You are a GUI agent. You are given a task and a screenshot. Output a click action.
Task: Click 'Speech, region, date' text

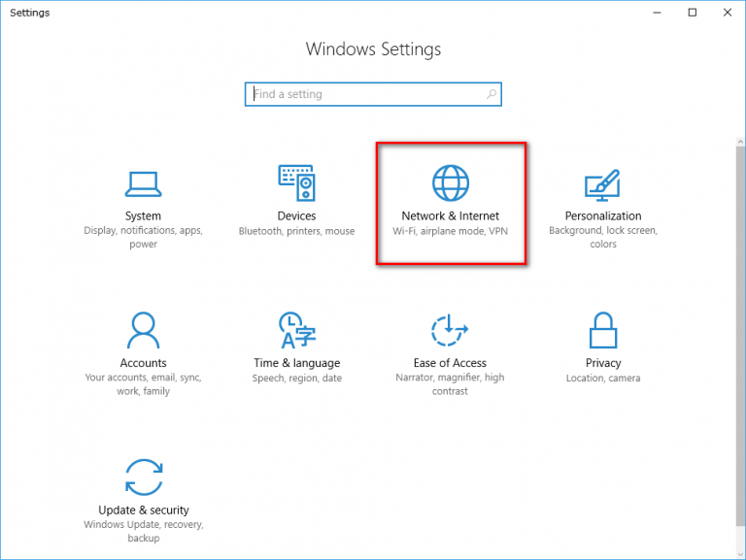tap(297, 379)
